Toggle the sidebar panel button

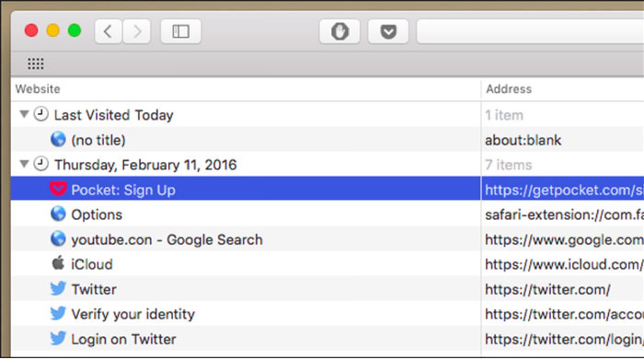tap(181, 32)
